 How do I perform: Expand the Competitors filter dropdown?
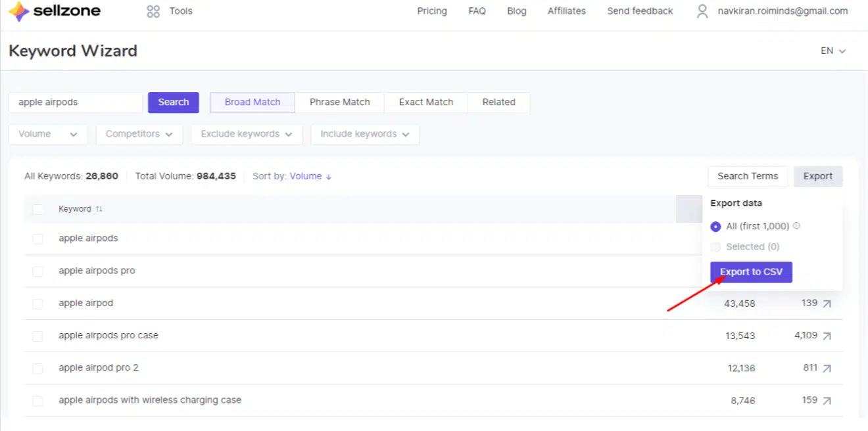(139, 134)
